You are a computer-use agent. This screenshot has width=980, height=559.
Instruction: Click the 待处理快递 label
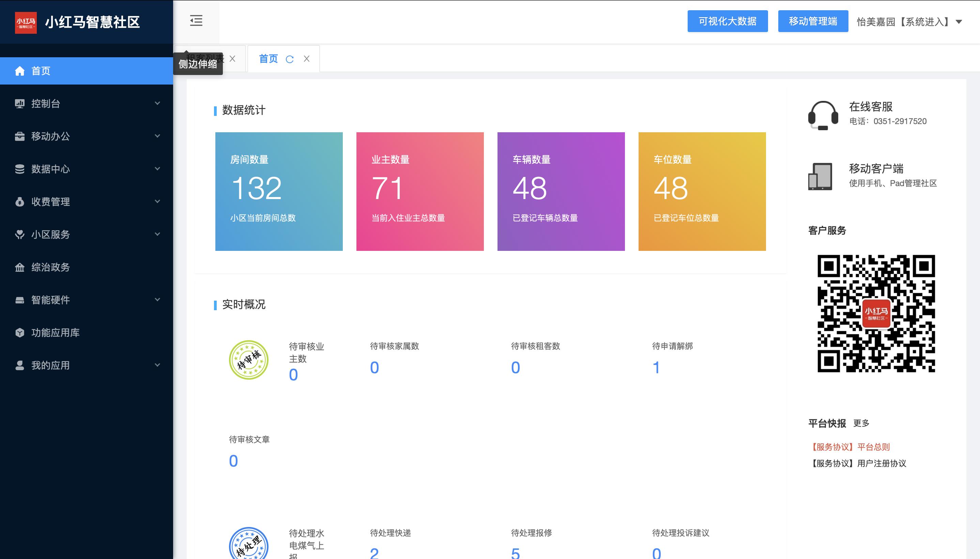(x=390, y=533)
